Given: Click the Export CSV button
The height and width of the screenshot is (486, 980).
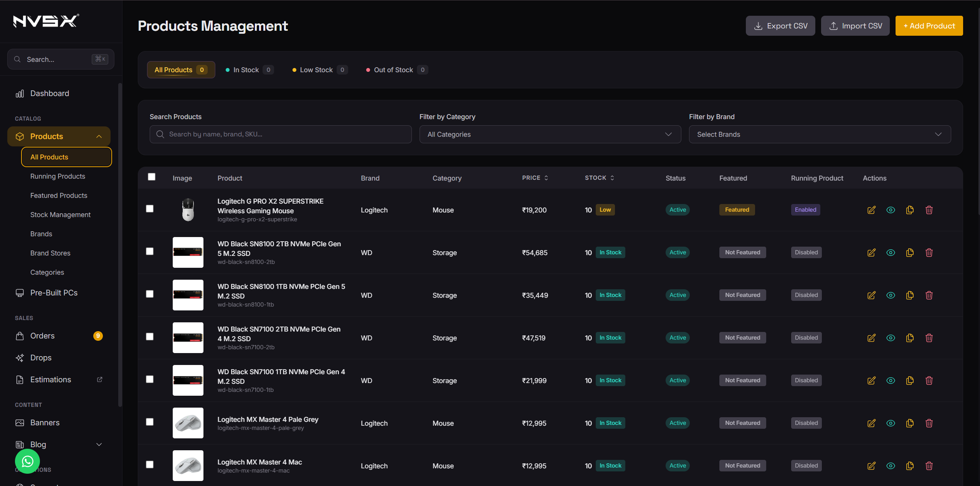Looking at the screenshot, I should pyautogui.click(x=780, y=25).
